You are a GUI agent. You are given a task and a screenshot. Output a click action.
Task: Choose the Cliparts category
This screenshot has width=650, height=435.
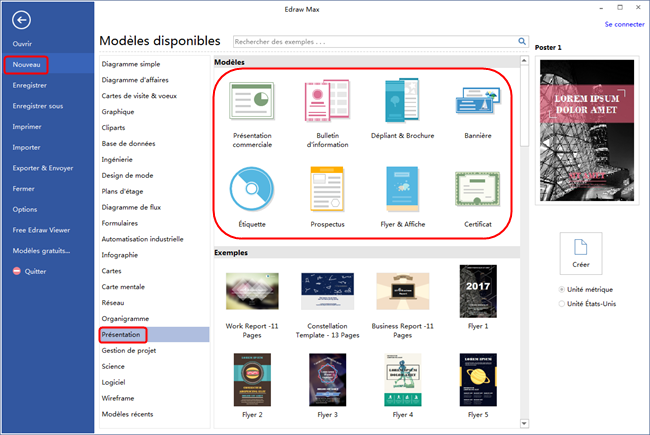pyautogui.click(x=113, y=128)
